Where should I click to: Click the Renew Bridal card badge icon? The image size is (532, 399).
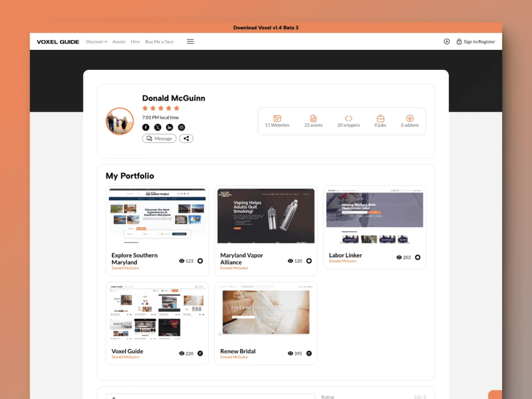pyautogui.click(x=309, y=354)
